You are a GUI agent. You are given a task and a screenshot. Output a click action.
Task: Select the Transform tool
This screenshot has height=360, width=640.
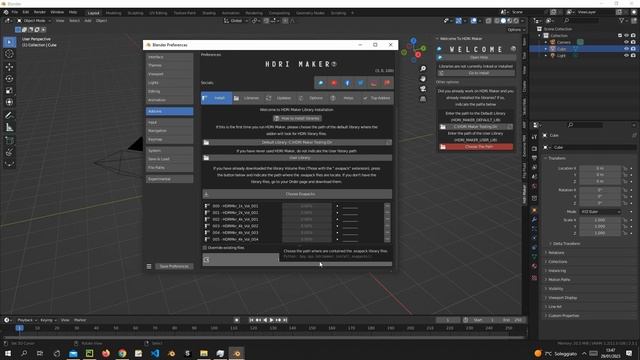[9, 102]
